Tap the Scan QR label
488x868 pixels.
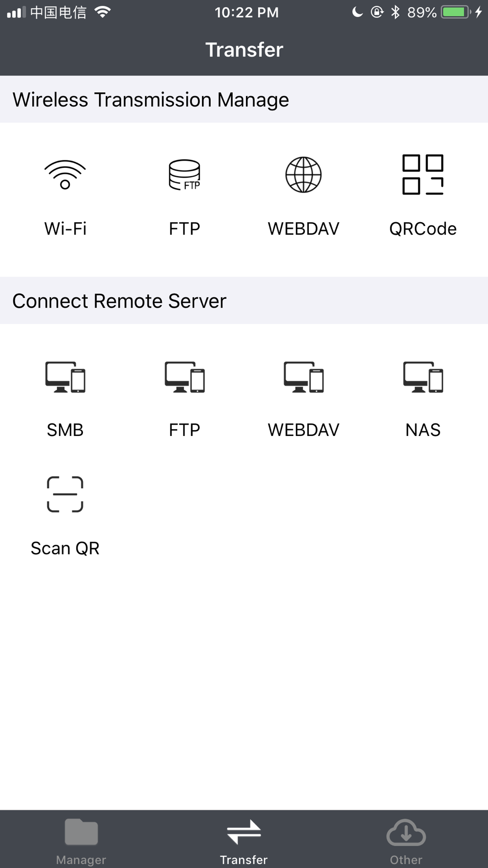pos(65,548)
